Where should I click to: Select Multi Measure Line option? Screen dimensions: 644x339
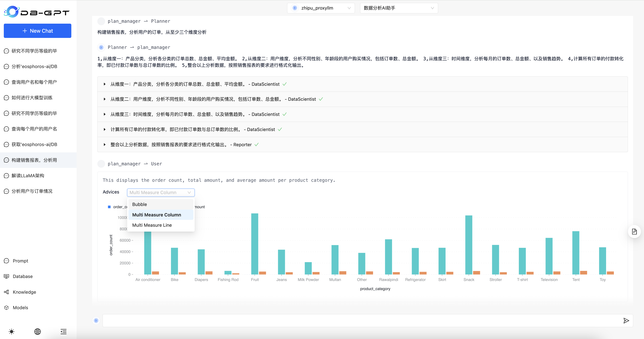(x=152, y=225)
